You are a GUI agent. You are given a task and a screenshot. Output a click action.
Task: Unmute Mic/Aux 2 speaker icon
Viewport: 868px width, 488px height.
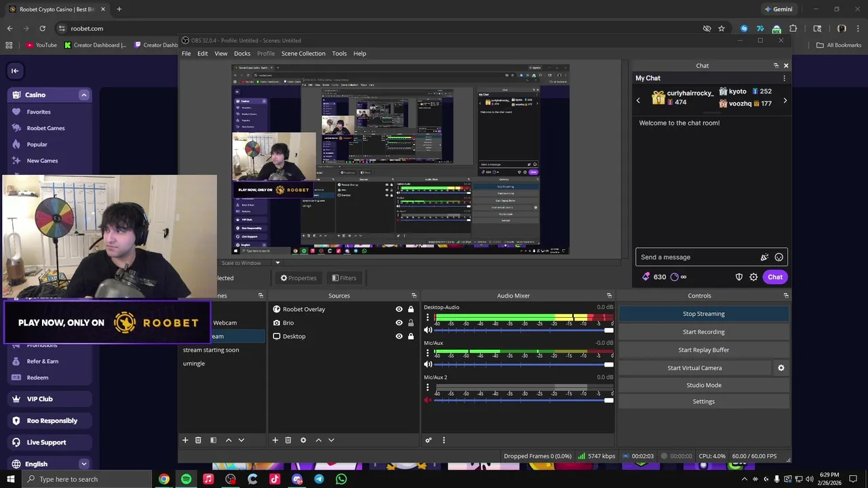coord(428,400)
